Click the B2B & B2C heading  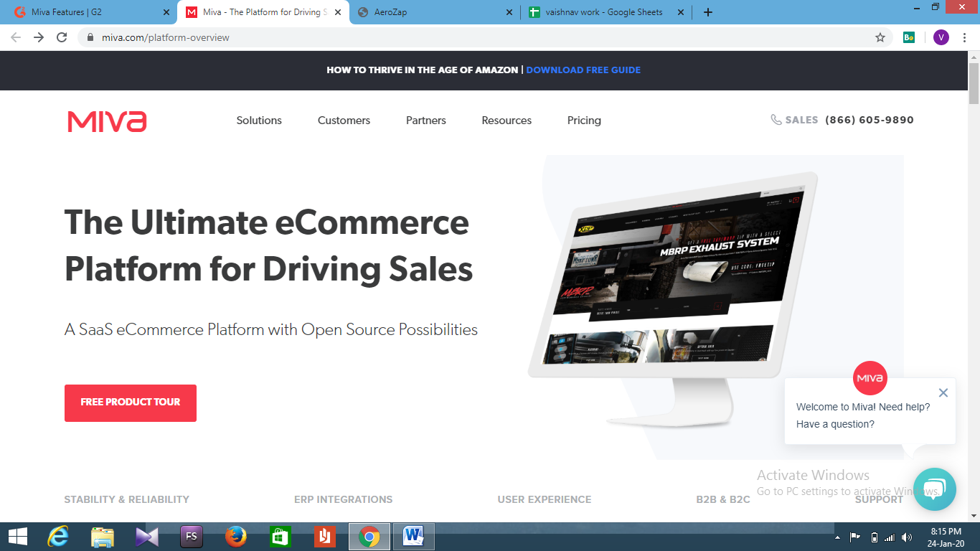(x=723, y=499)
